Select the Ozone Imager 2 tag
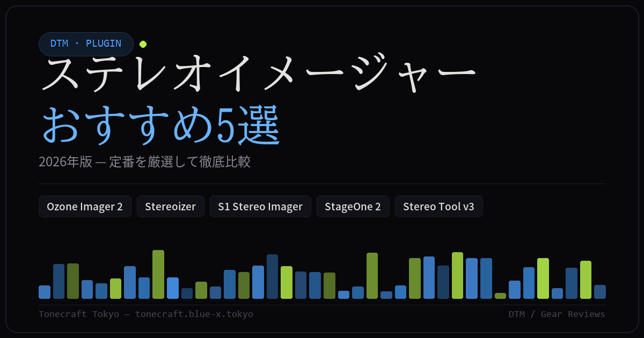644x338 pixels. pyautogui.click(x=85, y=207)
